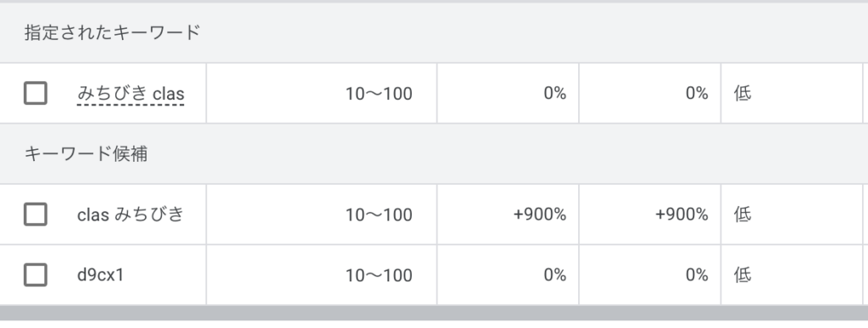The width and height of the screenshot is (868, 328).
Task: Click 低 competition cell for d9cx1
Action: pyautogui.click(x=743, y=275)
